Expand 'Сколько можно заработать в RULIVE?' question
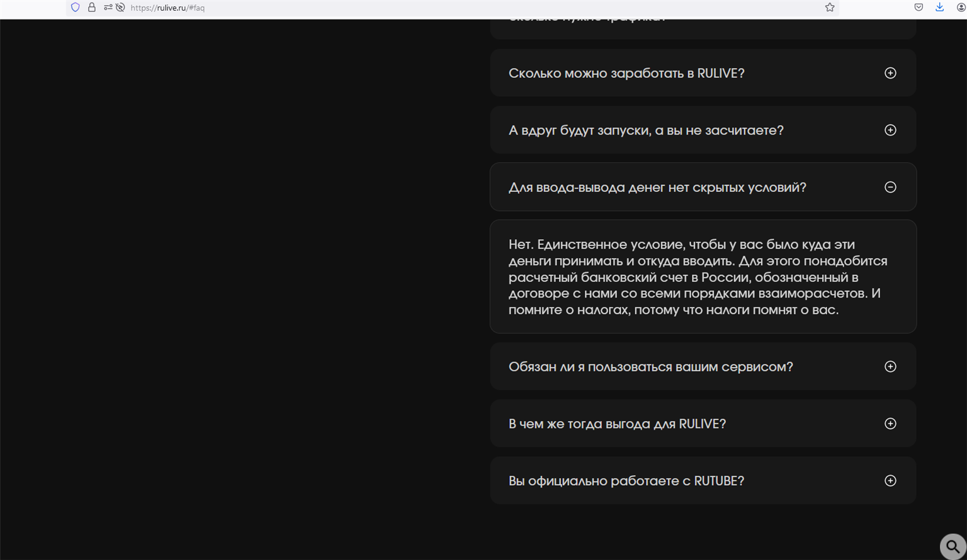 pos(703,73)
